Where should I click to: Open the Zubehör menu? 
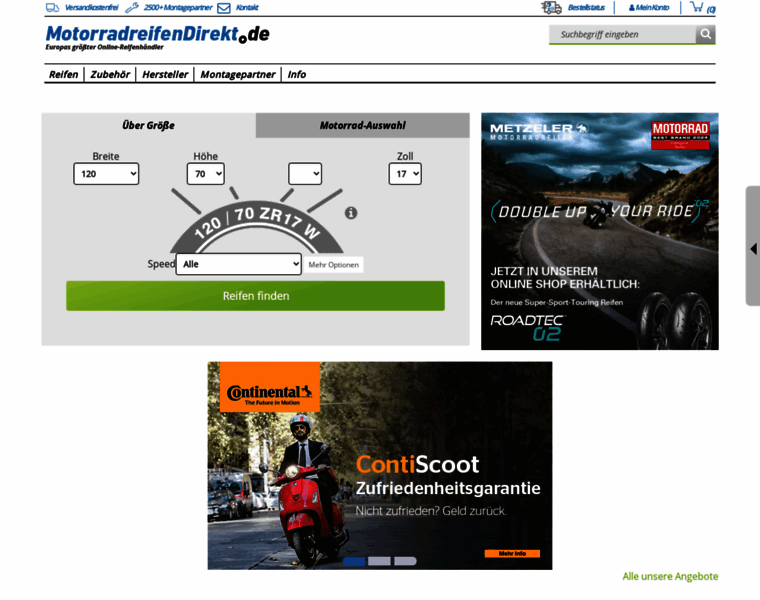(110, 74)
